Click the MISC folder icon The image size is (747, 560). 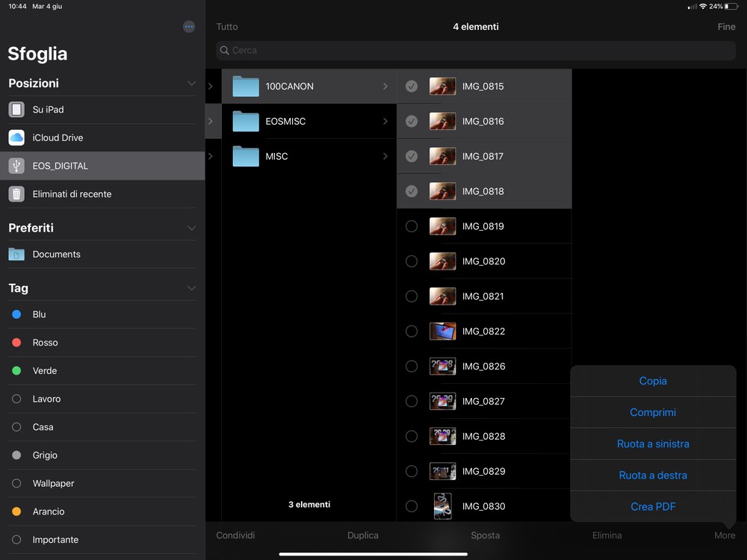[x=246, y=156]
